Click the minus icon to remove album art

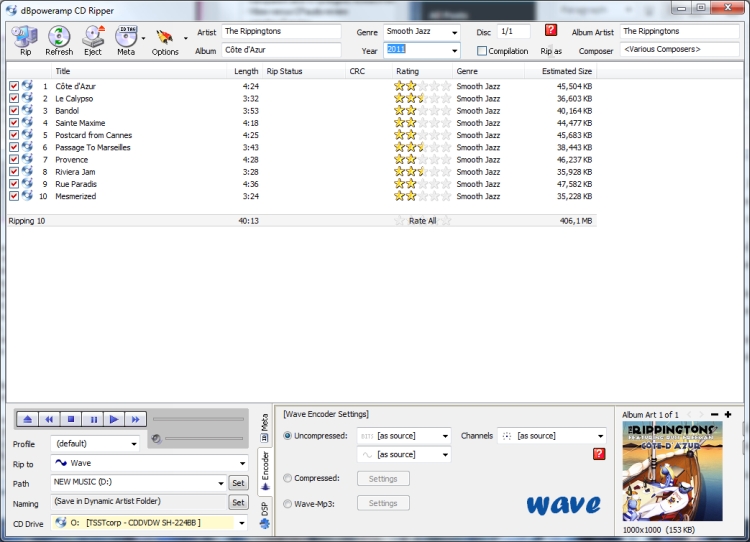coord(715,414)
